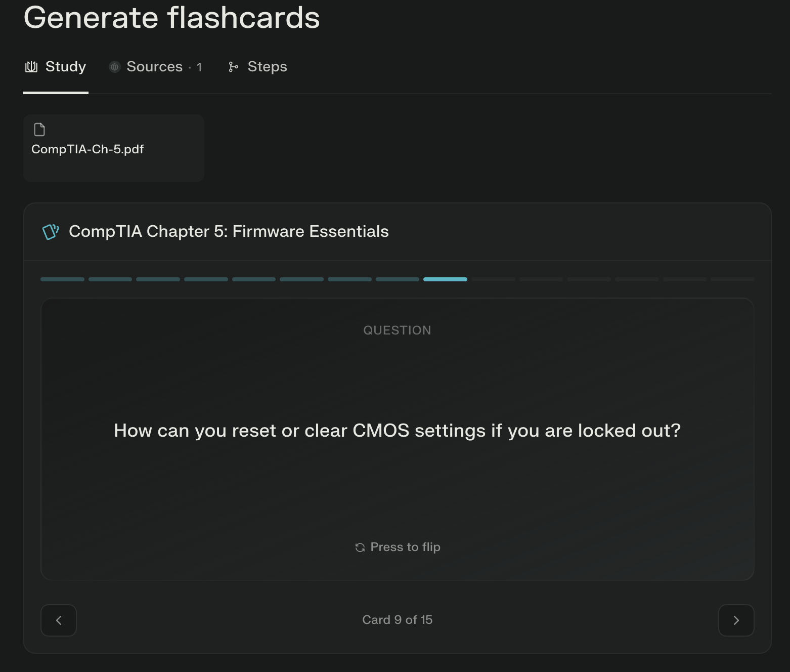Click the flashcard deck icon beside title
Viewport: 790px width, 672px height.
51,232
